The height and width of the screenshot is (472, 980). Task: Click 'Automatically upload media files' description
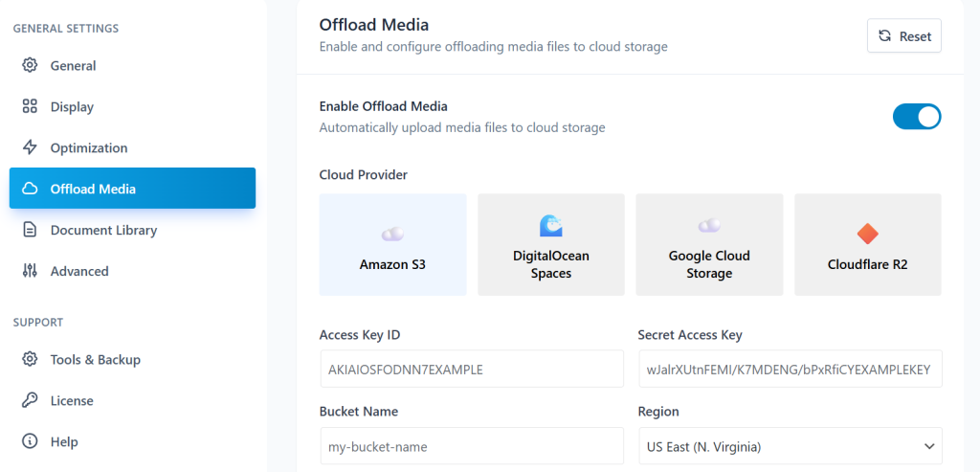pos(462,127)
